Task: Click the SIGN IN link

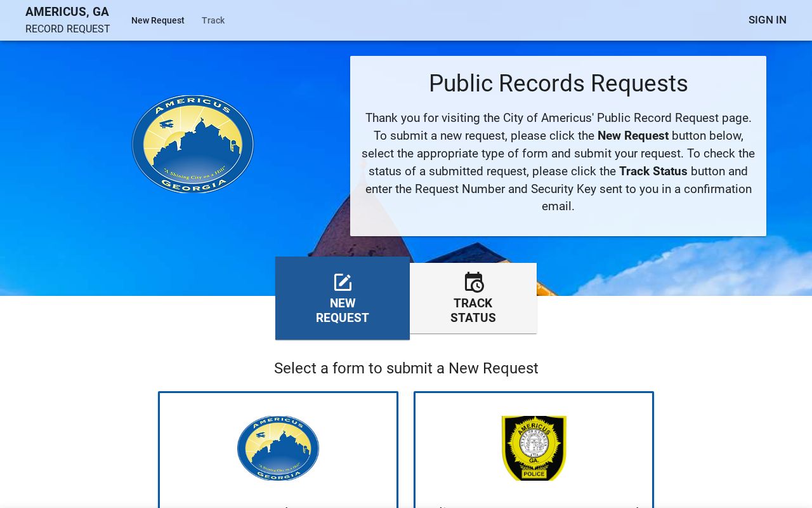Action: coord(768,20)
